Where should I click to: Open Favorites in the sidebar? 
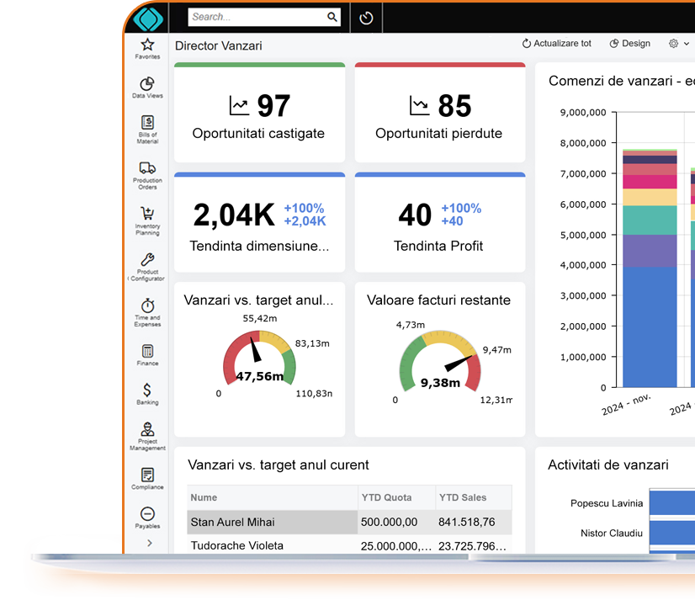click(x=147, y=48)
